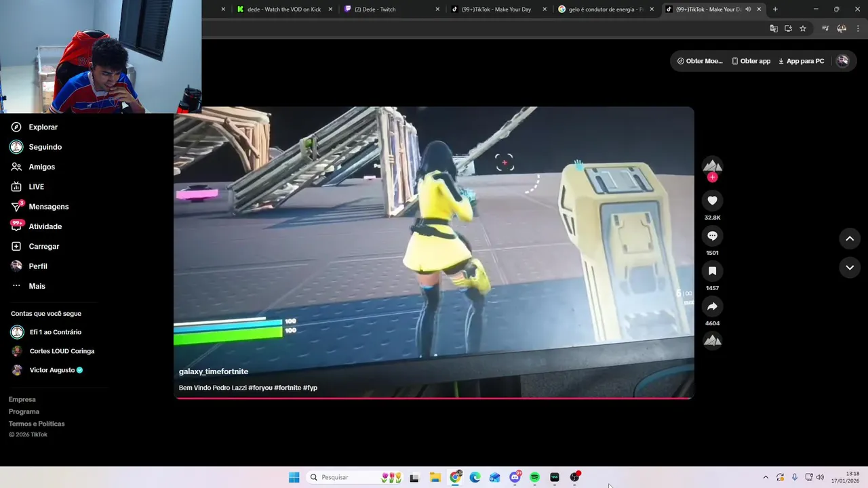The height and width of the screenshot is (488, 868).
Task: Open the #foryou hashtag
Action: coord(260,388)
